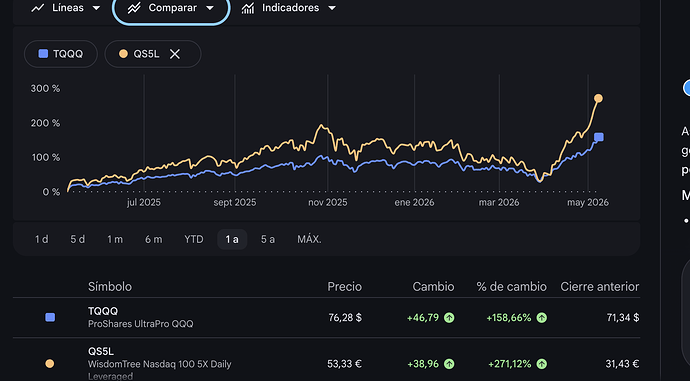This screenshot has height=381, width=690.
Task: Click the nov 2025 axis label
Action: [328, 202]
